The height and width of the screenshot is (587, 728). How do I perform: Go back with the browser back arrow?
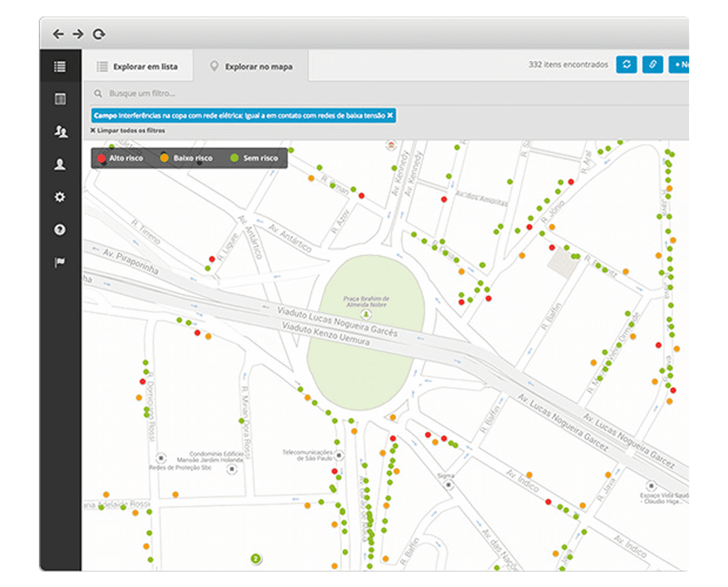coord(58,34)
